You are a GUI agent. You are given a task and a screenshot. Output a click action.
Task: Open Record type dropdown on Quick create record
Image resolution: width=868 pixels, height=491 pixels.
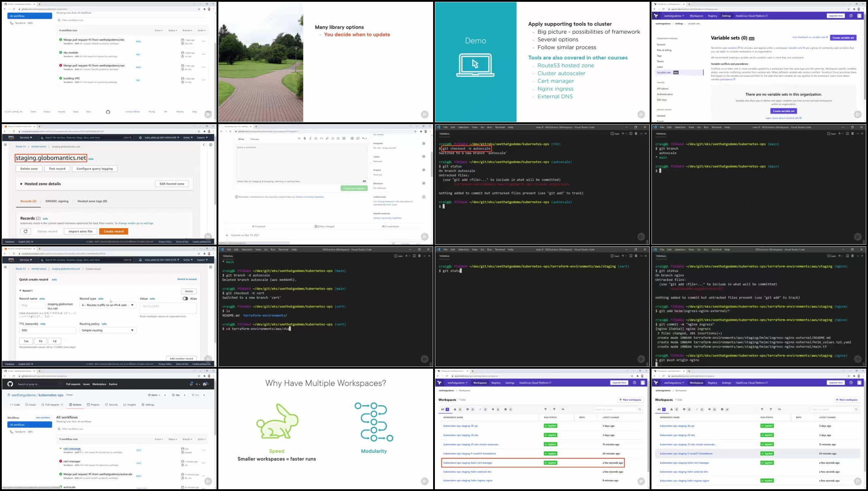click(x=108, y=305)
